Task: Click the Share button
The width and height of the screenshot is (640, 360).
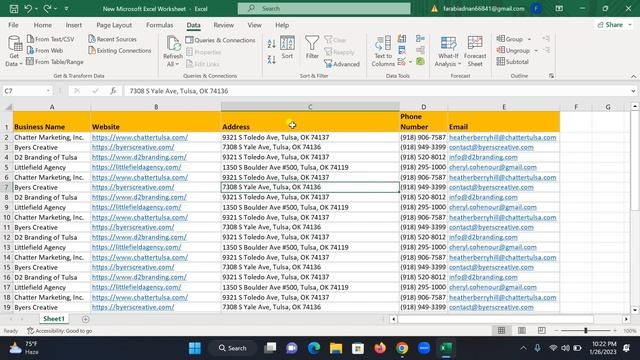Action: click(x=613, y=25)
